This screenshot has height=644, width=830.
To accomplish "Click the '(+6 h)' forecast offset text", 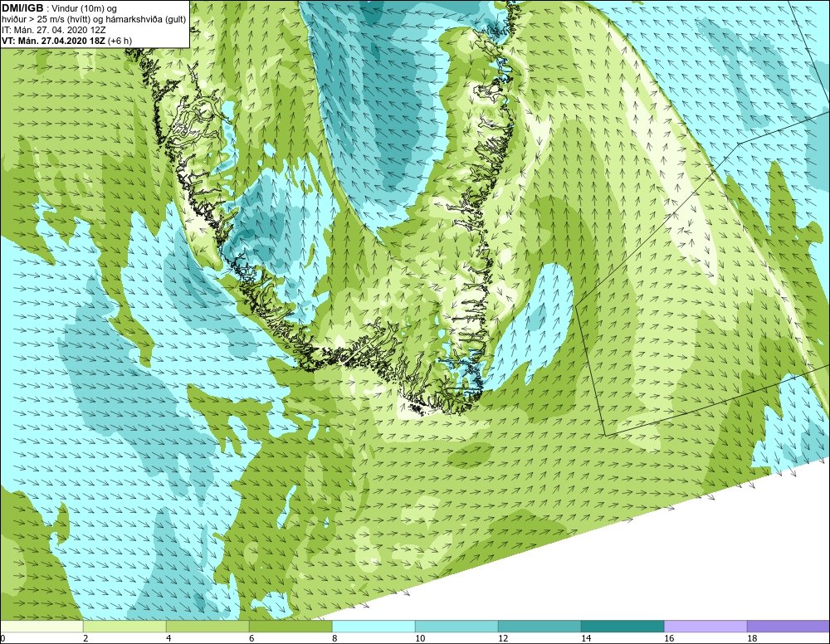I will [120, 41].
